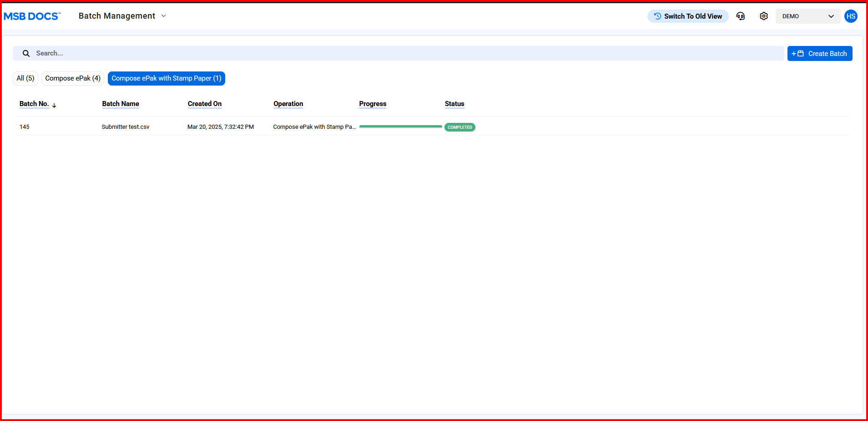Click the batch 145 progress bar
Image resolution: width=868 pixels, height=421 pixels.
pos(400,127)
